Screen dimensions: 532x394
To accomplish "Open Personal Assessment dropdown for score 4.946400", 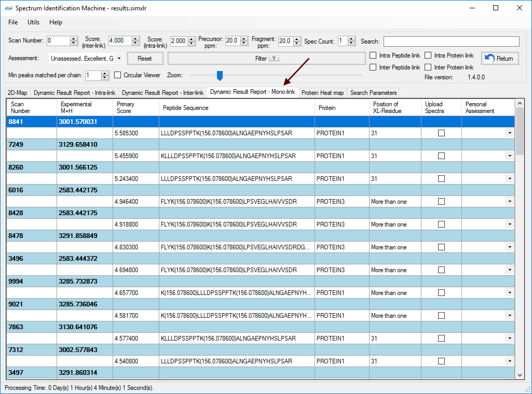I will (510, 201).
